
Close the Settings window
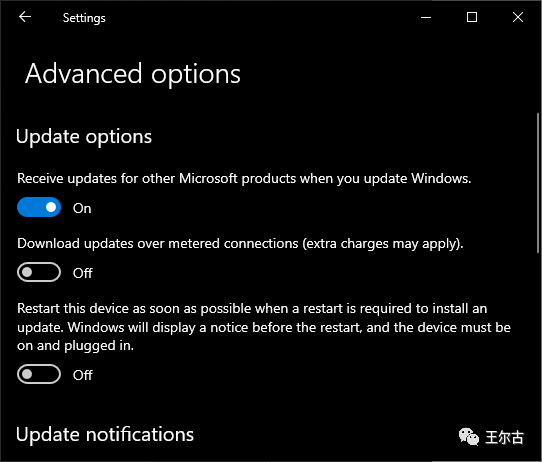tap(518, 17)
